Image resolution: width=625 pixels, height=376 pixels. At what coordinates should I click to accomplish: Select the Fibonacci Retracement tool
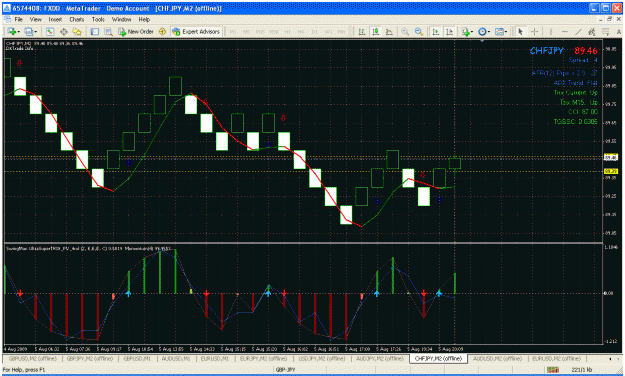click(605, 31)
